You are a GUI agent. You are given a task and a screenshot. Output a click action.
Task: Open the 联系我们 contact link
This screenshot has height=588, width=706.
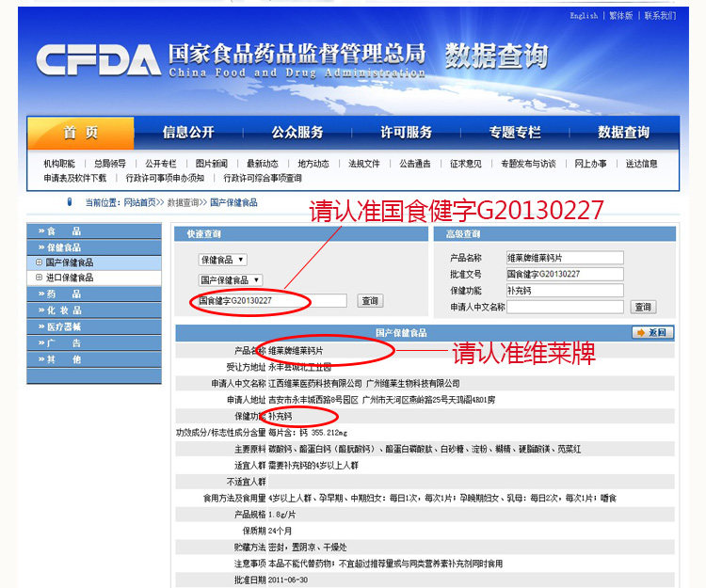(x=660, y=16)
